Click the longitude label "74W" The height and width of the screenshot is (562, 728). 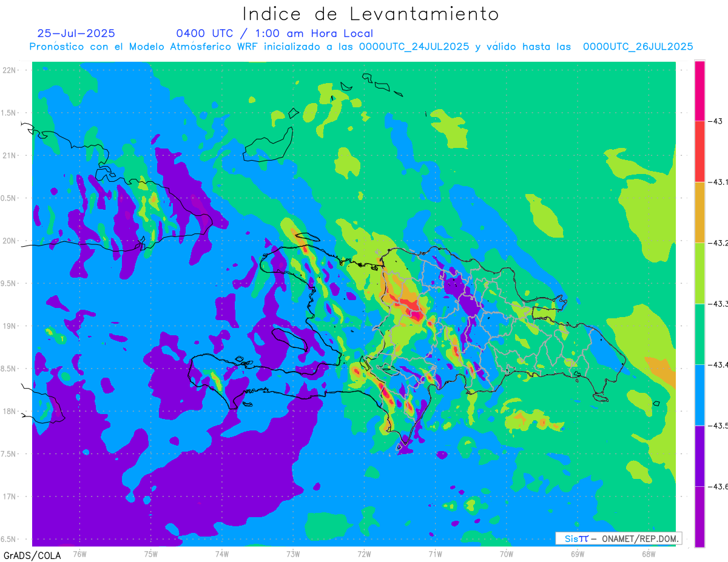(222, 554)
